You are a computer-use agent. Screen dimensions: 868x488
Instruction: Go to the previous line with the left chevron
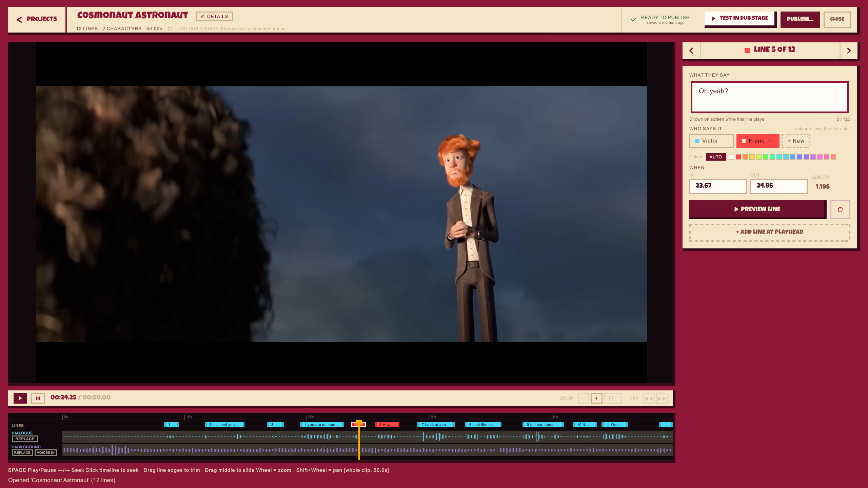(x=691, y=50)
